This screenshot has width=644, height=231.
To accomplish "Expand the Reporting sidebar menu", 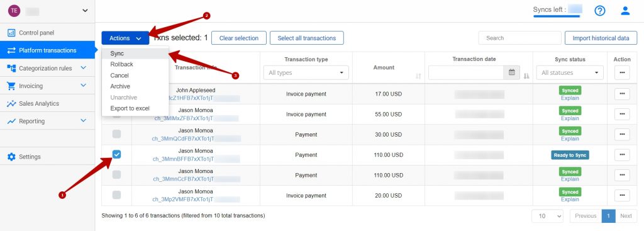I will click(84, 121).
